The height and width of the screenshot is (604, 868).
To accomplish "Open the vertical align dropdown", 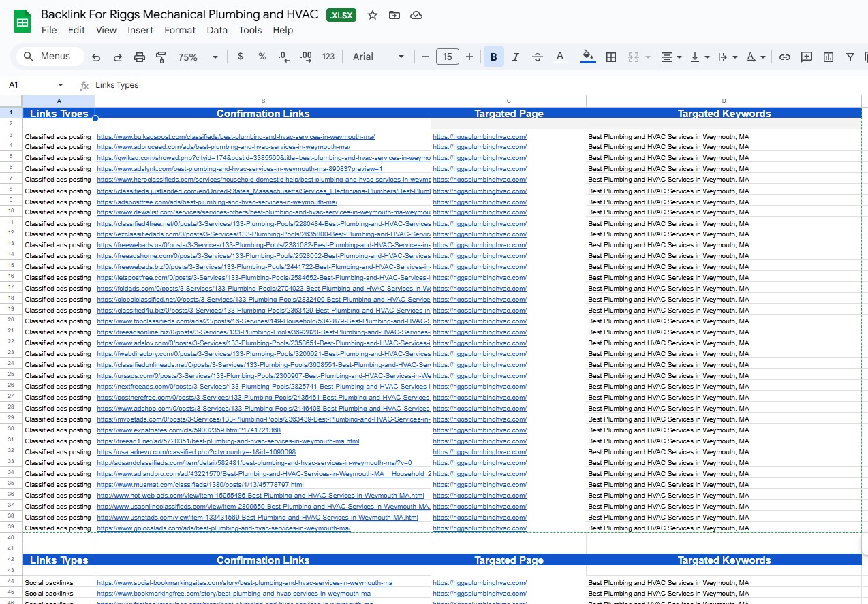I will (x=700, y=57).
